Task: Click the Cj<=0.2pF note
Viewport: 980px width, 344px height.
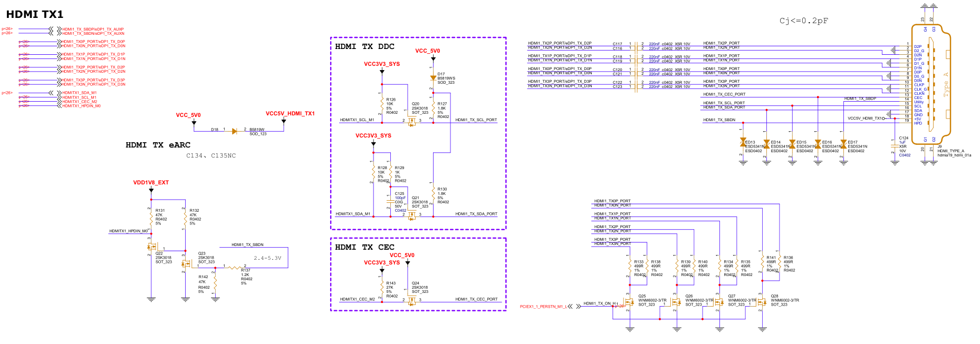Action: tap(804, 21)
